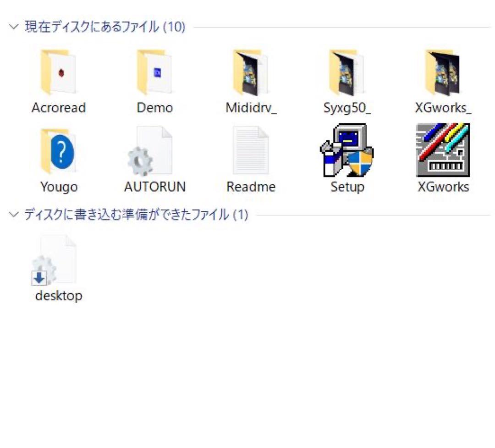Screen dimensions: 495x448
Task: Click the Demo name label
Action: click(155, 108)
